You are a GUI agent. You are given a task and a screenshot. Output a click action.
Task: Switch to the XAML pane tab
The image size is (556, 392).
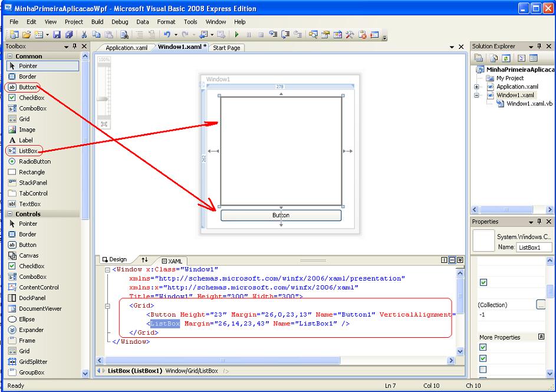click(172, 261)
